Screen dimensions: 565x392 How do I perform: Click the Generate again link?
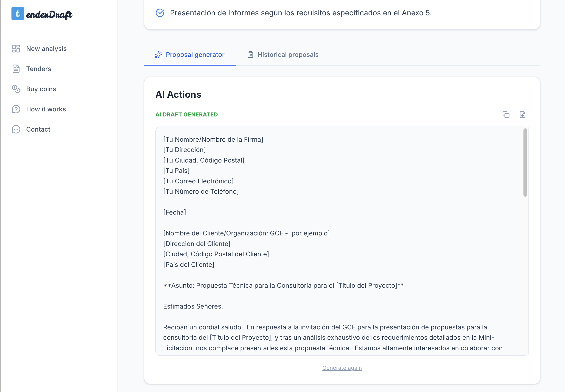coord(342,368)
